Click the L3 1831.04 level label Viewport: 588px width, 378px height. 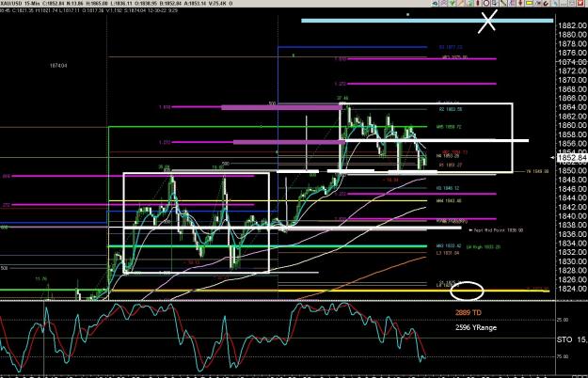(448, 253)
